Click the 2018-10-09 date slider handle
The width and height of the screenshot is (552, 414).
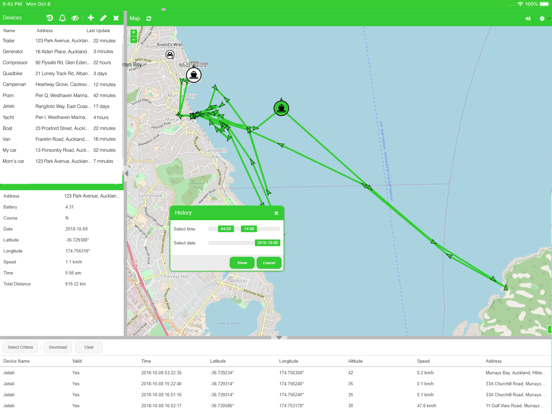click(x=268, y=243)
